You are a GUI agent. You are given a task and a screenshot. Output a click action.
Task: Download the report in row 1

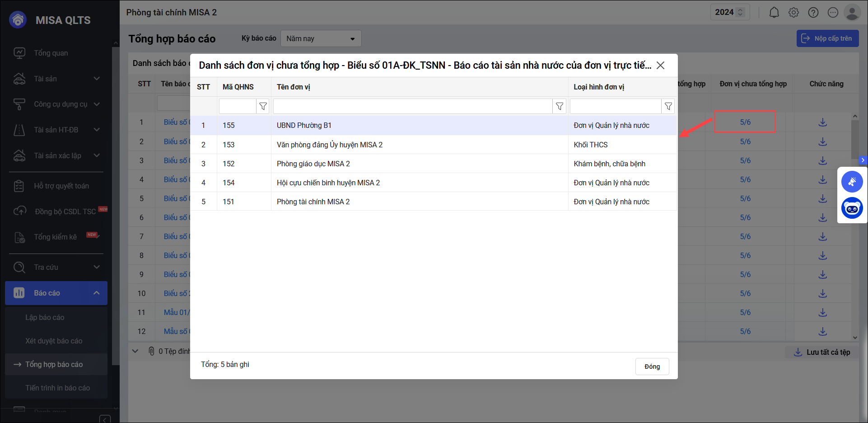(x=822, y=122)
